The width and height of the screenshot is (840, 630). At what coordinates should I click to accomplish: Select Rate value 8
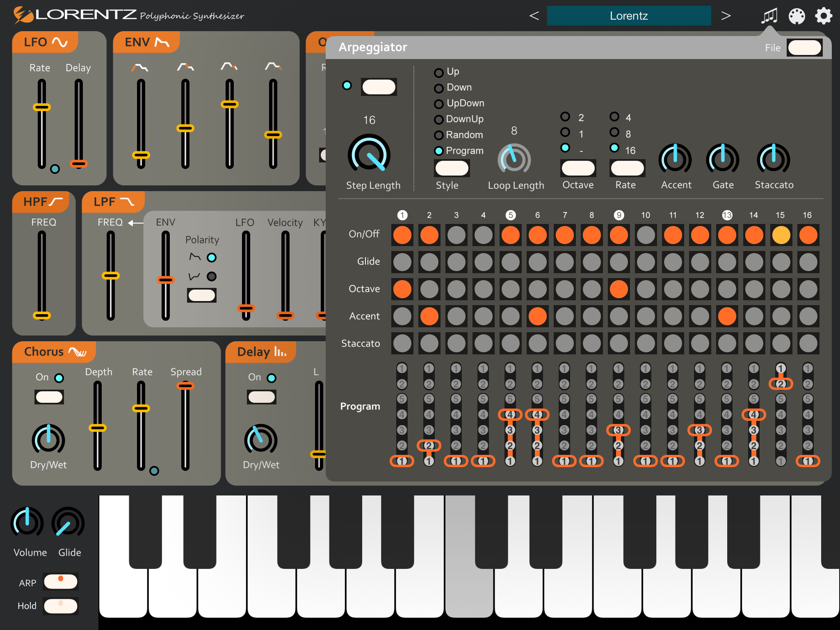(x=614, y=132)
